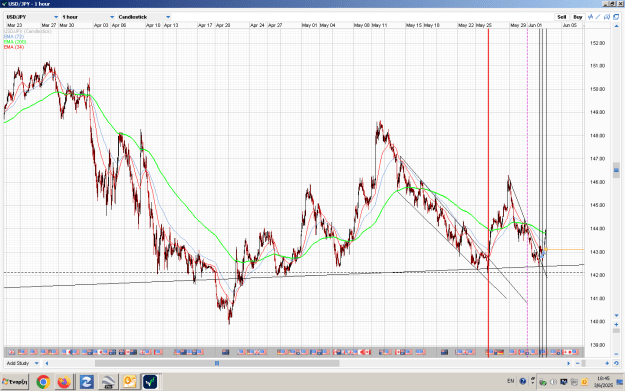Viewport: 625px width, 391px height.
Task: Click the safely remove hardware tray icon
Action: pos(542,382)
